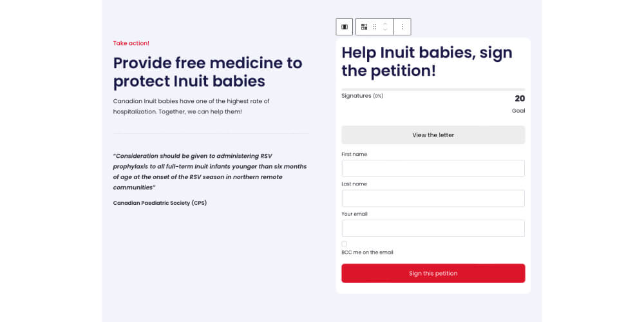Screen dimensions: 644x322
Task: Grab the block drag handle dots
Action: (x=375, y=26)
